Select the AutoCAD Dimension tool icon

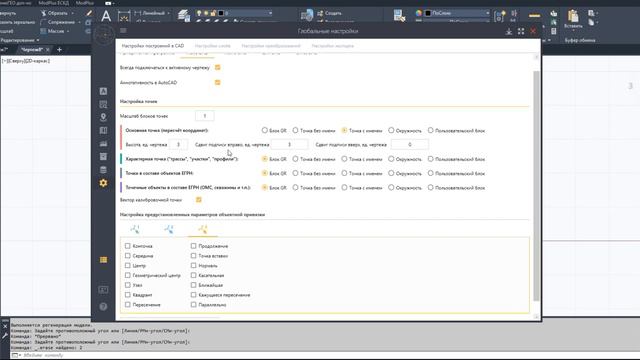pyautogui.click(x=124, y=16)
